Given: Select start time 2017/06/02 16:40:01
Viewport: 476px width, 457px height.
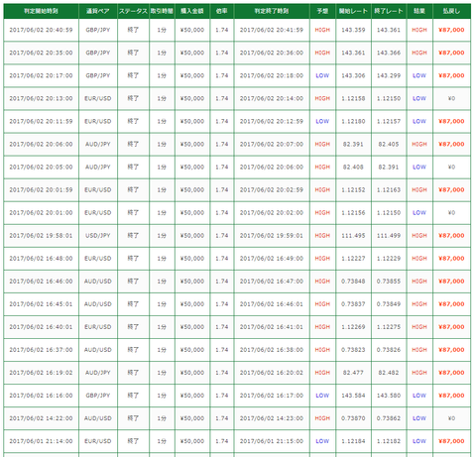Looking at the screenshot, I should (41, 327).
